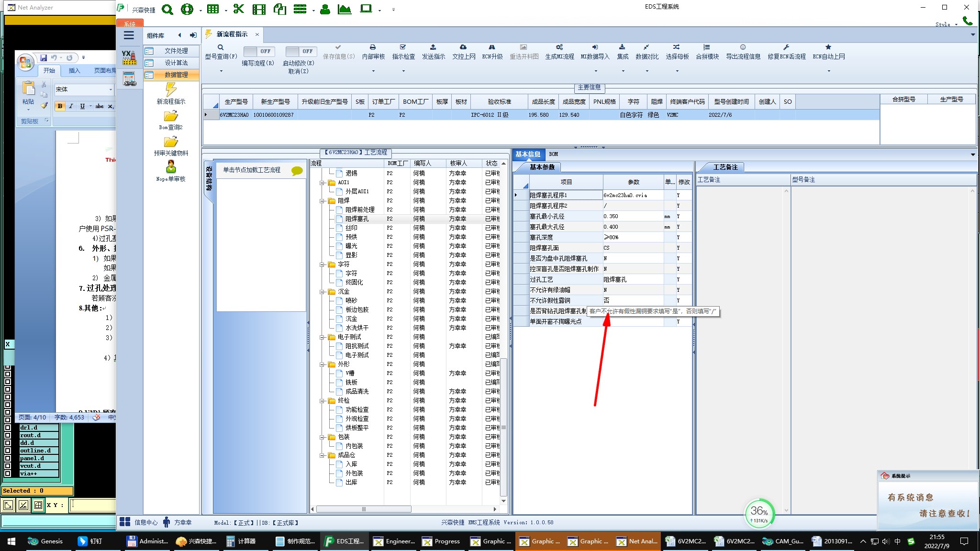Click the 合拼模块 list icon

[x=707, y=47]
